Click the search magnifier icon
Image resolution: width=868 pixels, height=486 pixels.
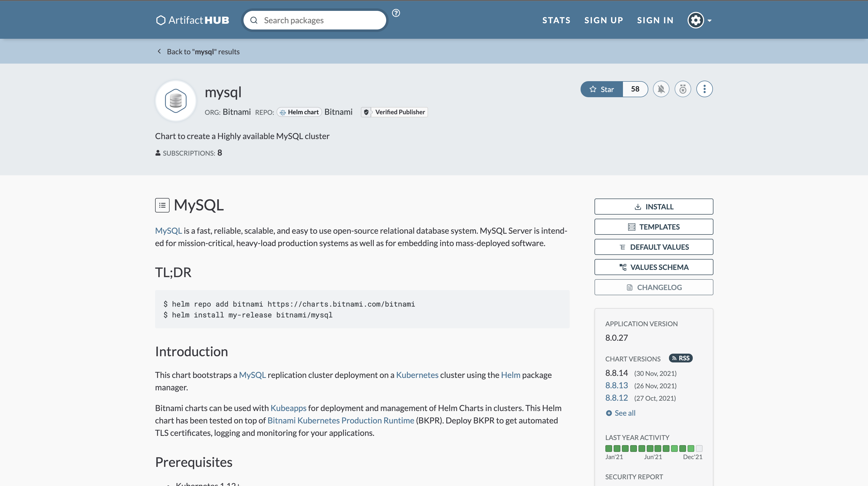click(254, 21)
